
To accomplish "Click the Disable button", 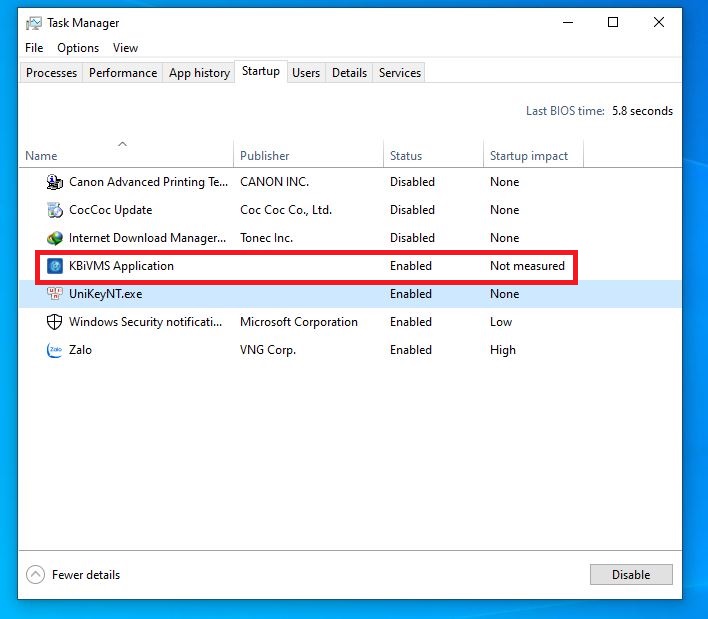I will coord(631,575).
